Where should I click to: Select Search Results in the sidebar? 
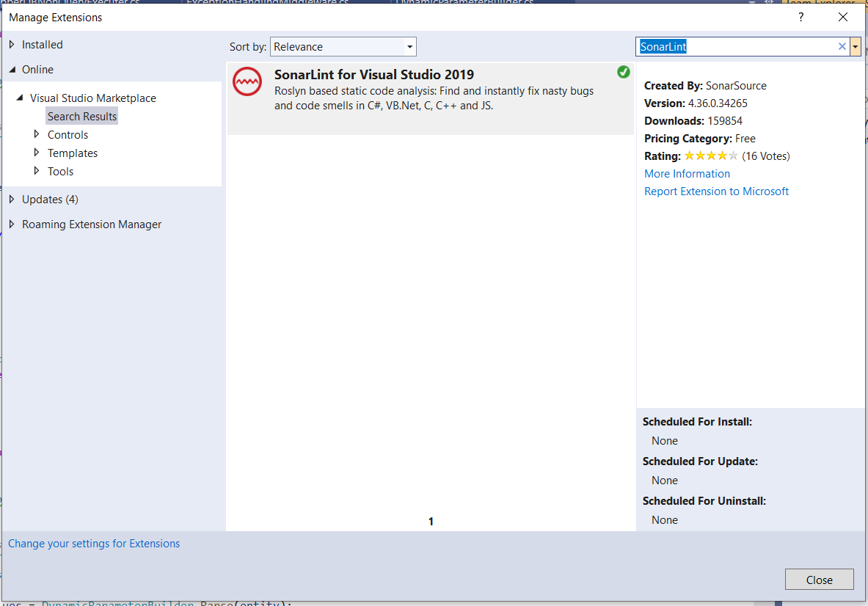[x=81, y=116]
